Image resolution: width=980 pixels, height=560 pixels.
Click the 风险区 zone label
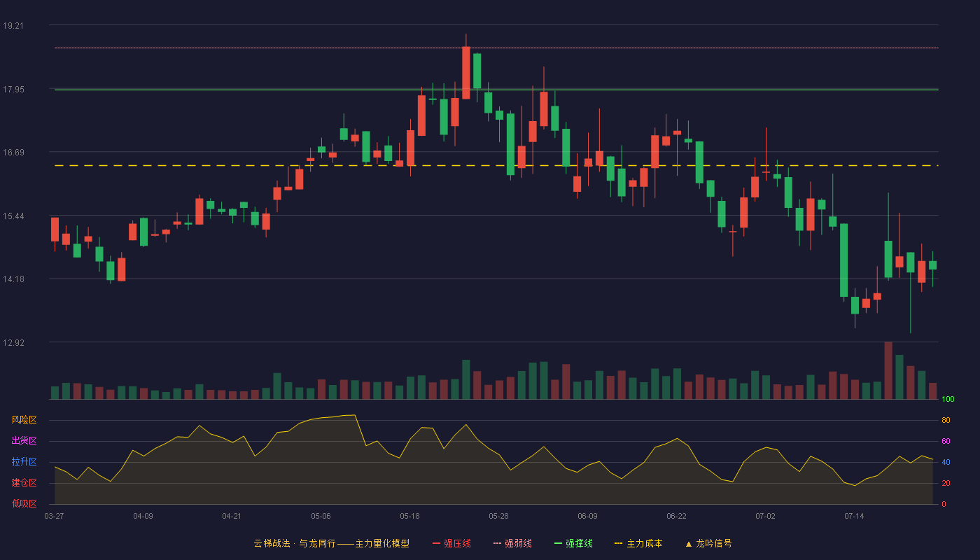(24, 420)
